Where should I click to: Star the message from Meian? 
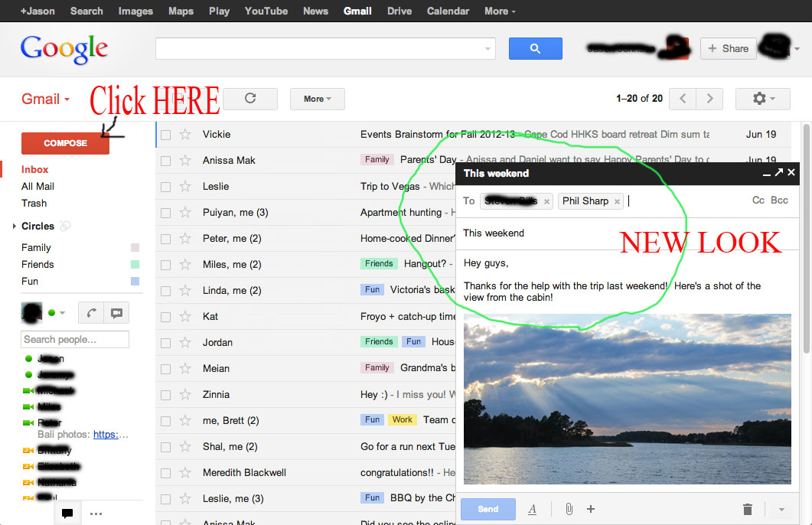click(185, 369)
